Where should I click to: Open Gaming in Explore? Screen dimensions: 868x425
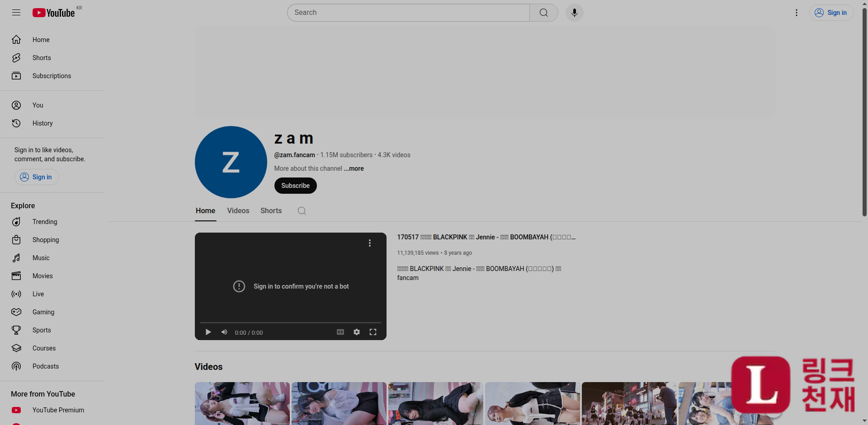(52, 312)
